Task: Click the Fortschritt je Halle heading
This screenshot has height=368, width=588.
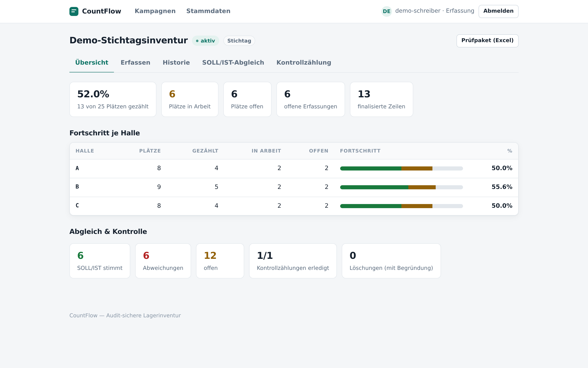Action: 105,133
